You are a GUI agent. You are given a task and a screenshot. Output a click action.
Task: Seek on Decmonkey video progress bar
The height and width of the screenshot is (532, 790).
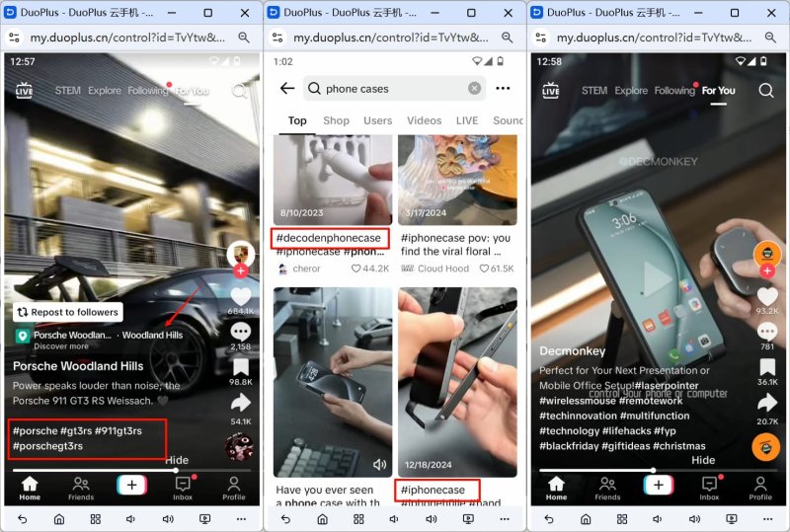point(658,470)
